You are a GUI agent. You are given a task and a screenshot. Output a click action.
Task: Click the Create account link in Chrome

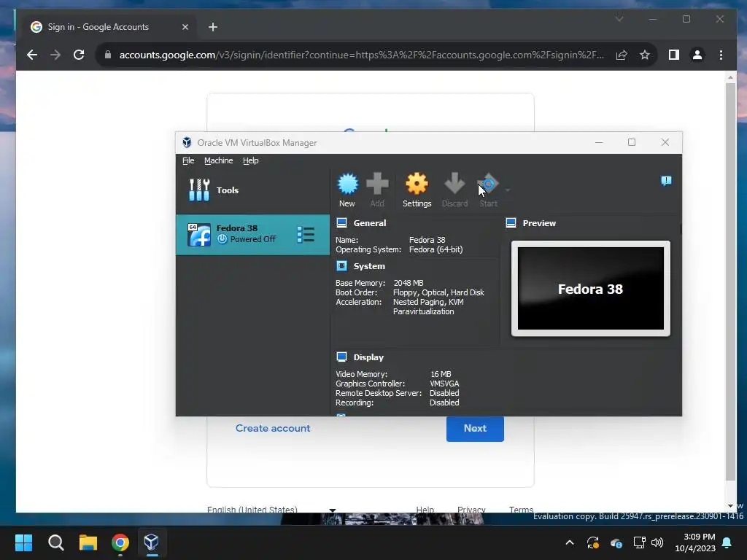pos(273,428)
